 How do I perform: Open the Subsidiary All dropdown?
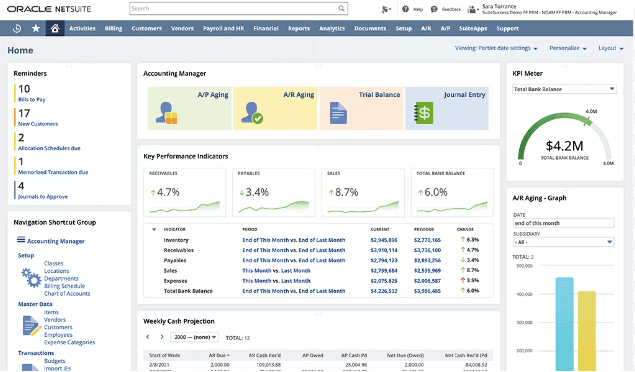[x=563, y=242]
